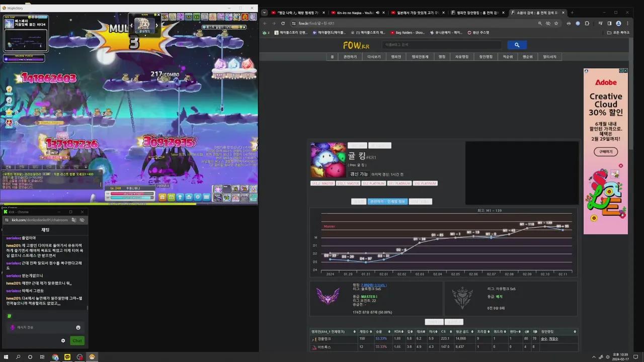The image size is (644, 362).
Task: Open the 모든 북마크 bookmarks folder
Action: [x=618, y=33]
